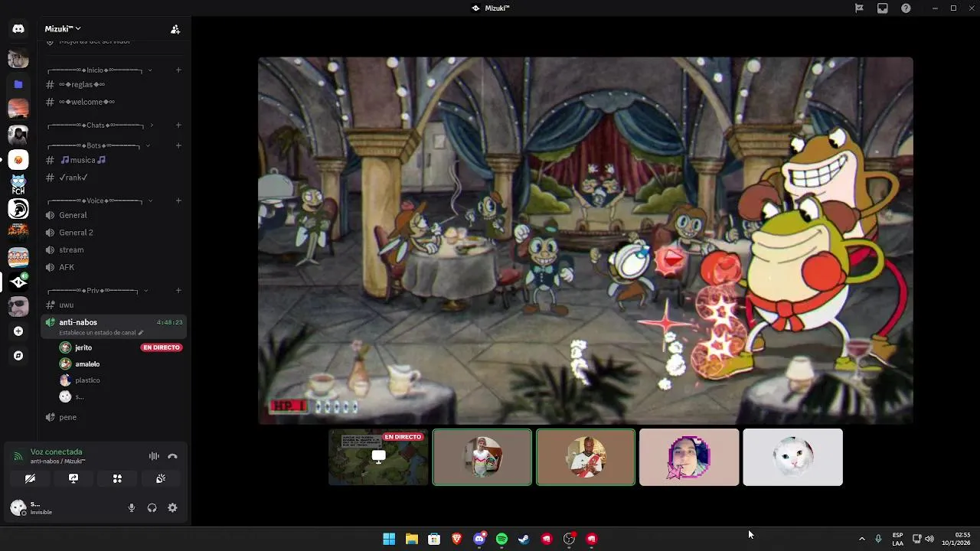Join the General 2 voice channel
The image size is (980, 551).
(114, 233)
